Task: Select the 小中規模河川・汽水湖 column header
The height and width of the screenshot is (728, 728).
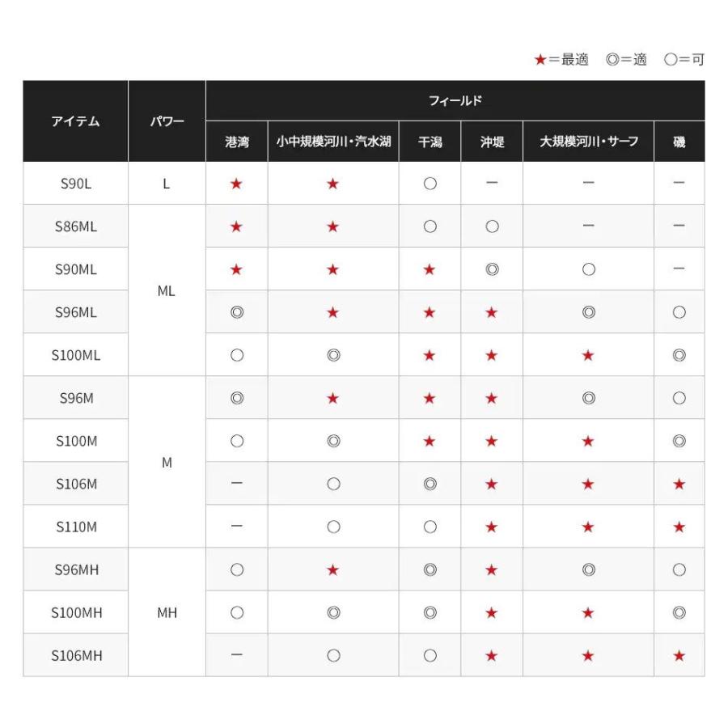Action: 332,141
